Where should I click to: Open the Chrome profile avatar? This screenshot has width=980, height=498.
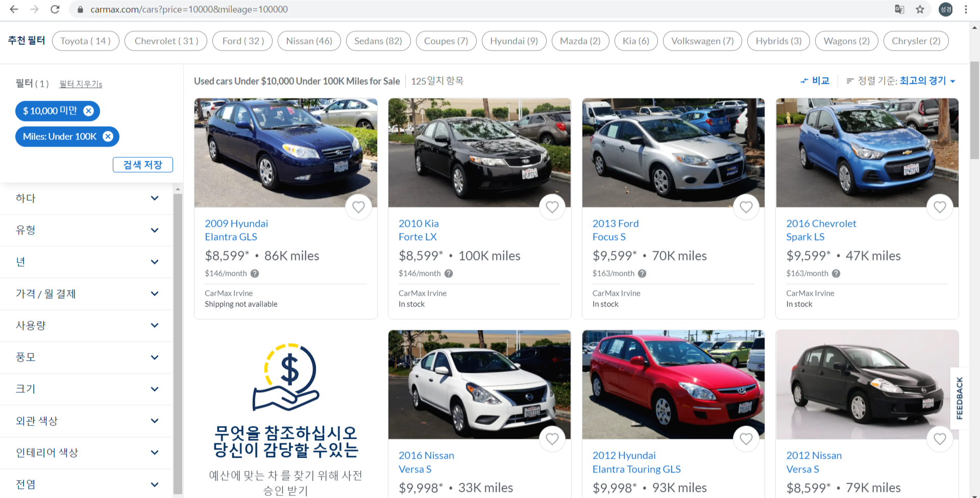[946, 9]
